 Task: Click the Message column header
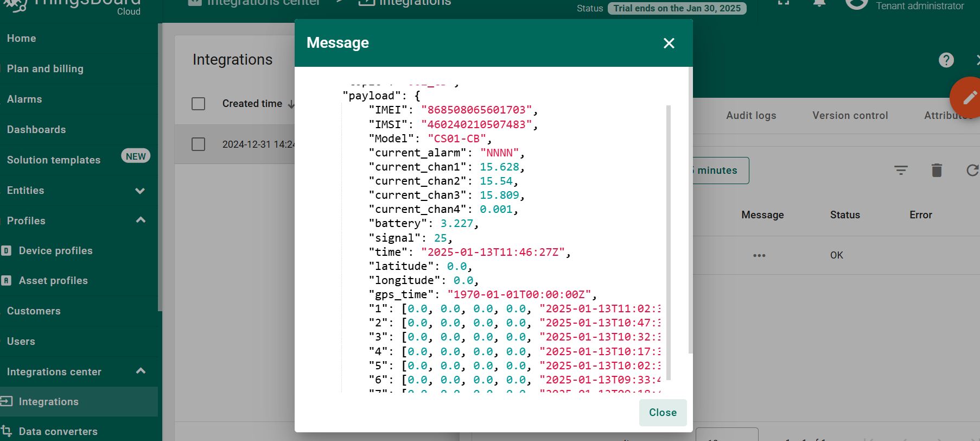click(762, 215)
